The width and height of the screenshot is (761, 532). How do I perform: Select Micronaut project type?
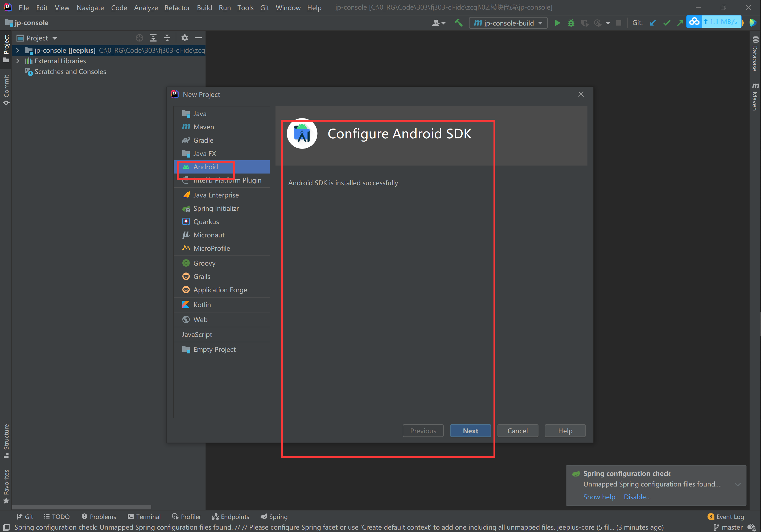(x=221, y=235)
